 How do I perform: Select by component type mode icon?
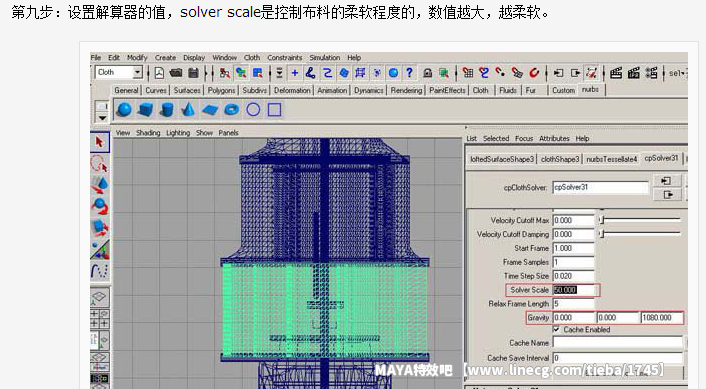(258, 72)
